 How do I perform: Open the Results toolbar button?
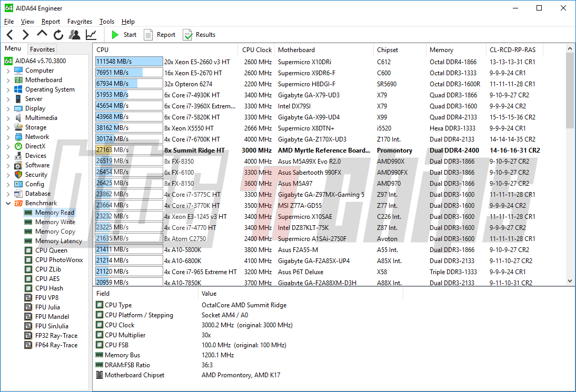(199, 35)
